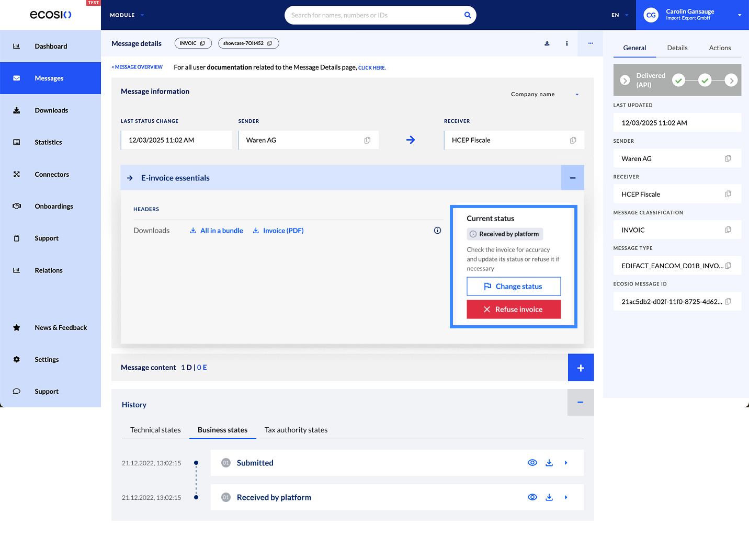Screen dimensions: 749x560
Task: Click the second green checkmark status step
Action: point(705,81)
